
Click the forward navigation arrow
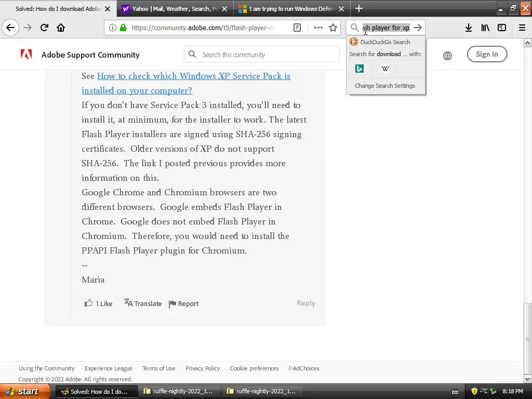point(28,28)
